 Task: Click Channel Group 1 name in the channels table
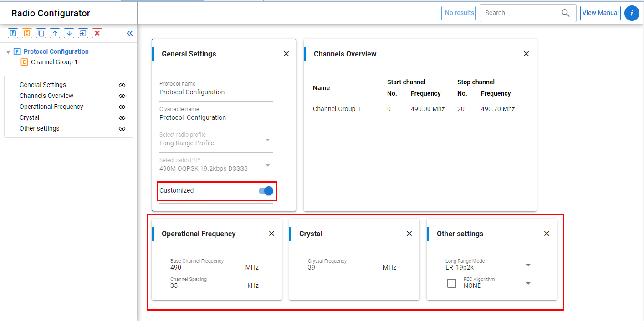click(x=337, y=109)
